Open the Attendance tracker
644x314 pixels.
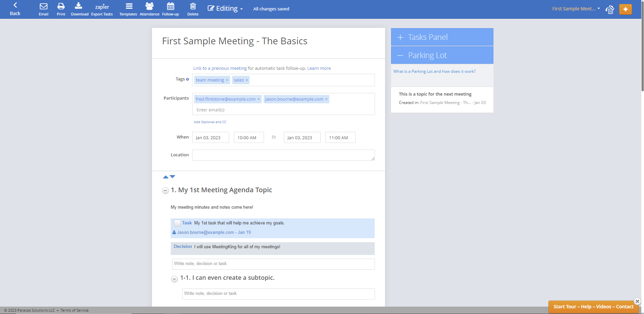click(149, 9)
